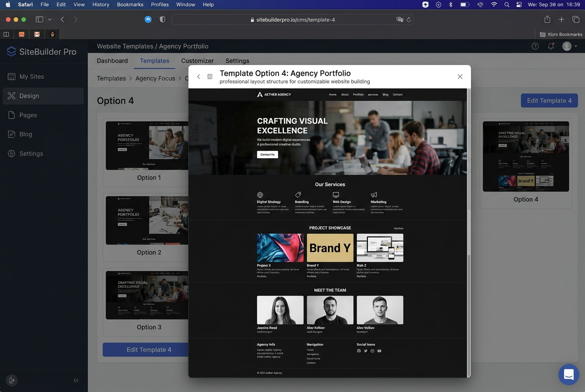Select the Option 3 template thumbnail
585x392 pixels.
click(147, 295)
